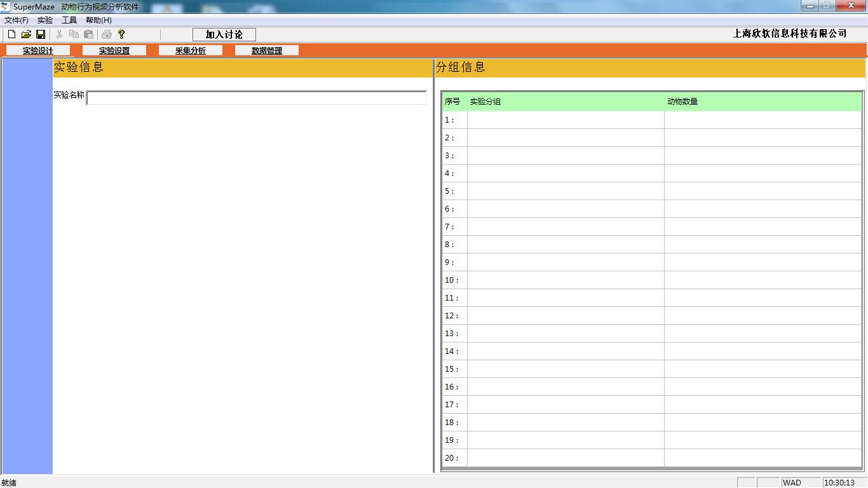Select row number label "19 :"
Viewport: 868px width, 488px height.
click(452, 440)
